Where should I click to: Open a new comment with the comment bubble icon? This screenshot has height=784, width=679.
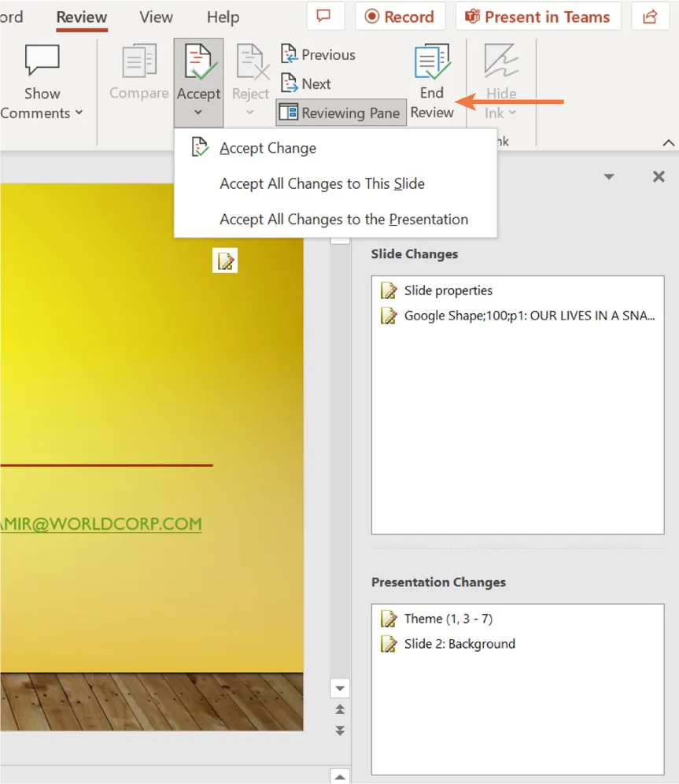[325, 16]
